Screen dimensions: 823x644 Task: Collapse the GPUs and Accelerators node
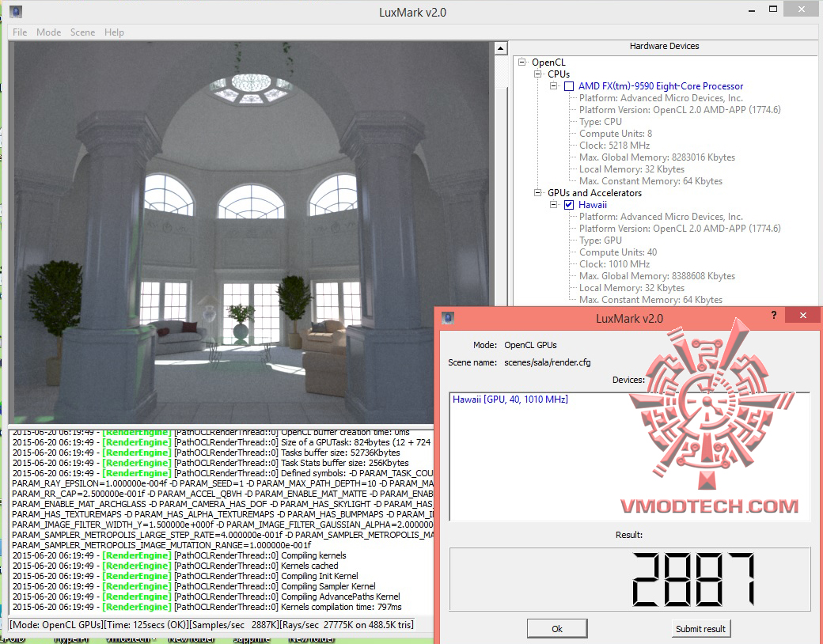click(x=537, y=192)
